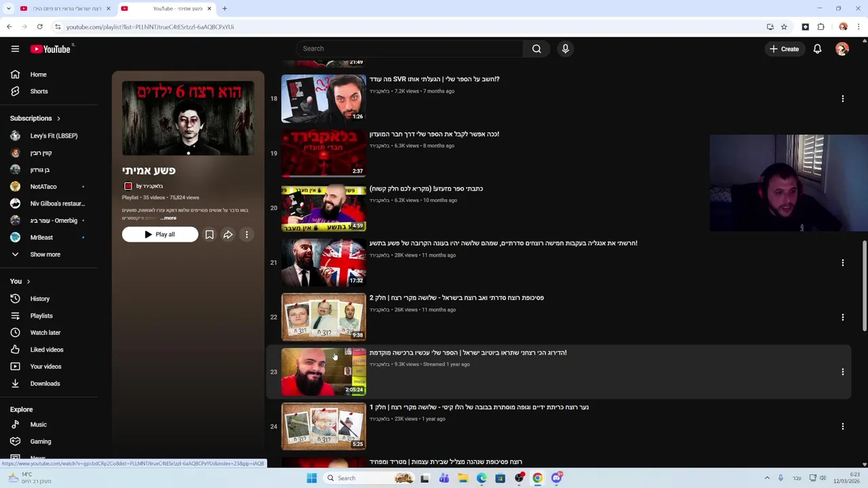Open the Create button menu
This screenshot has height=488, width=868.
(x=784, y=49)
